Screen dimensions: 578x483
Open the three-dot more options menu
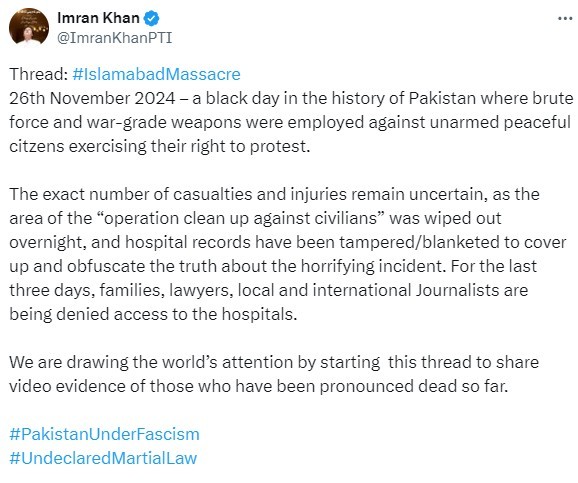click(x=565, y=18)
